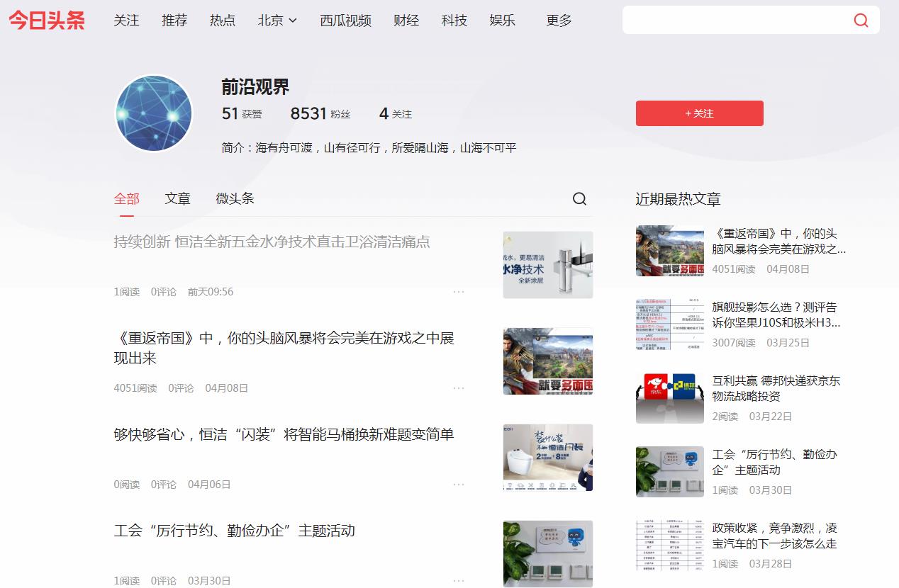Click main-list thumbnail of 《重返帝国》 game article
This screenshot has width=899, height=588.
tap(548, 361)
